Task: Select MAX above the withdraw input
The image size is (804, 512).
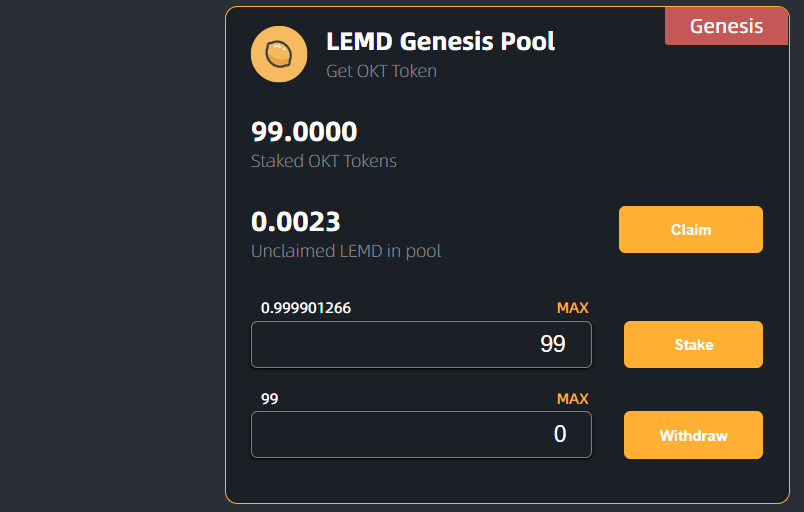Action: click(x=573, y=399)
